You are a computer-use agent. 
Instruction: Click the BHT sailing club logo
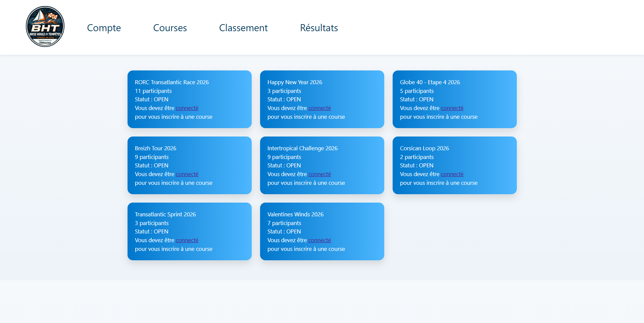click(x=45, y=26)
